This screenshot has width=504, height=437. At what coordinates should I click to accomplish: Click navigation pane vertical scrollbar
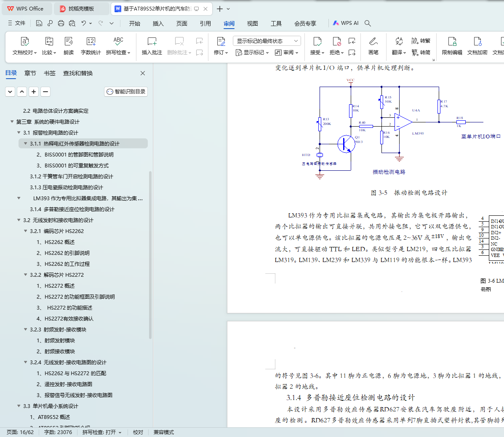click(150, 255)
